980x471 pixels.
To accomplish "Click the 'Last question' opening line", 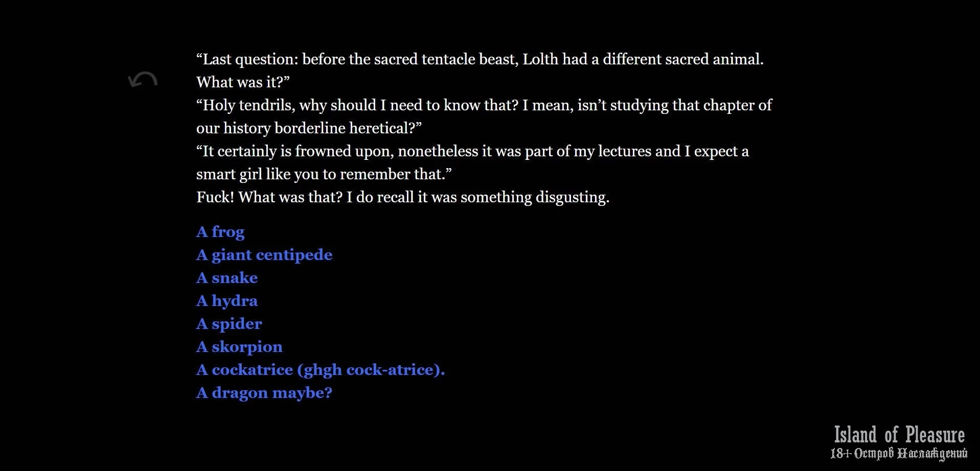I will [480, 59].
